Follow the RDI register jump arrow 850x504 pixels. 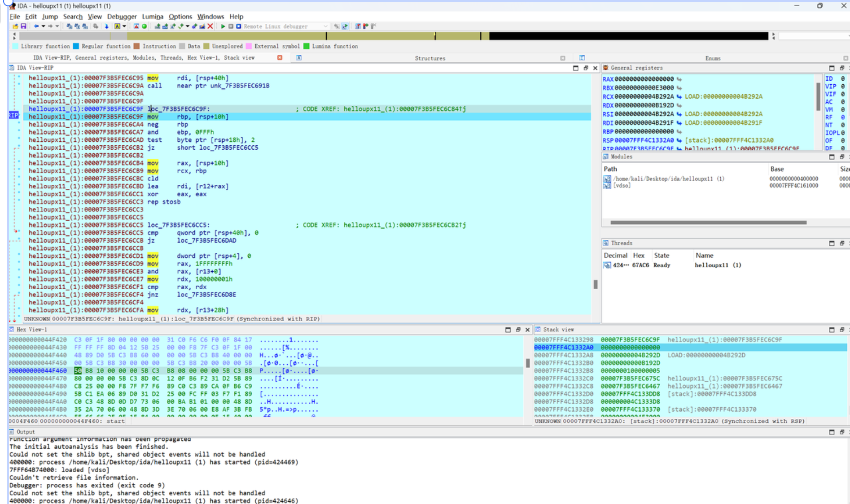click(x=679, y=123)
